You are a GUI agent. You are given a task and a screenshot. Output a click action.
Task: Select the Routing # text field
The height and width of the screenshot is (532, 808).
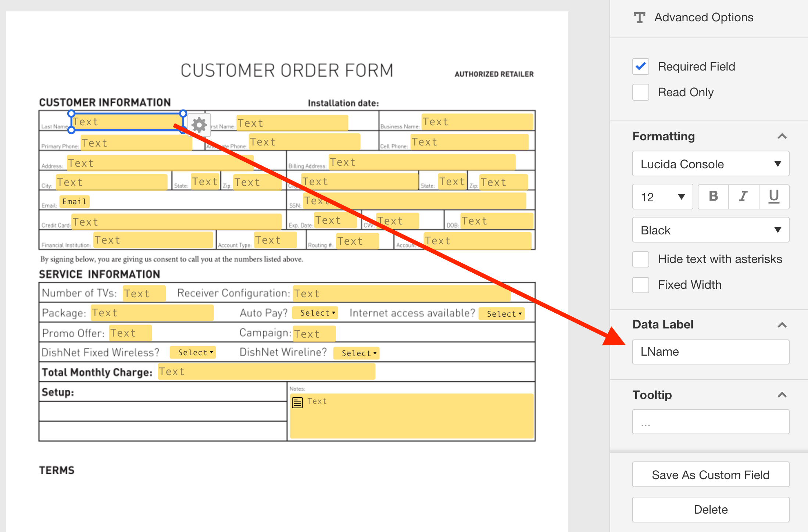coord(357,241)
